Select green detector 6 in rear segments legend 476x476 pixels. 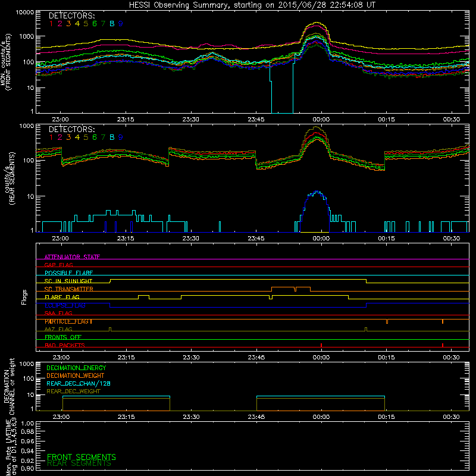(x=95, y=137)
